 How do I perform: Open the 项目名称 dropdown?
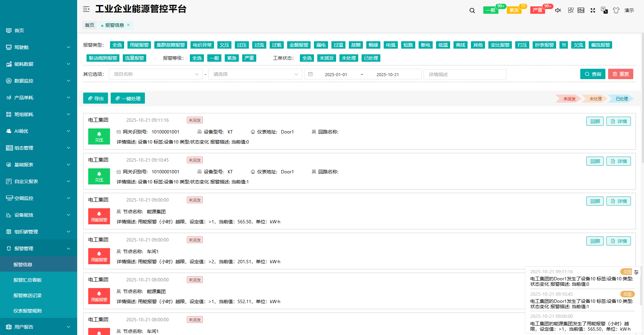click(x=156, y=74)
